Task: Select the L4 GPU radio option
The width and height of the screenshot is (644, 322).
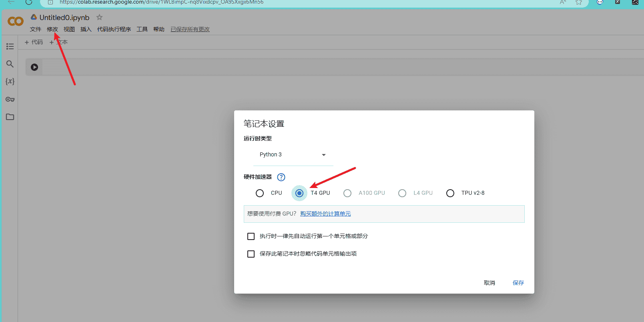Action: tap(402, 193)
